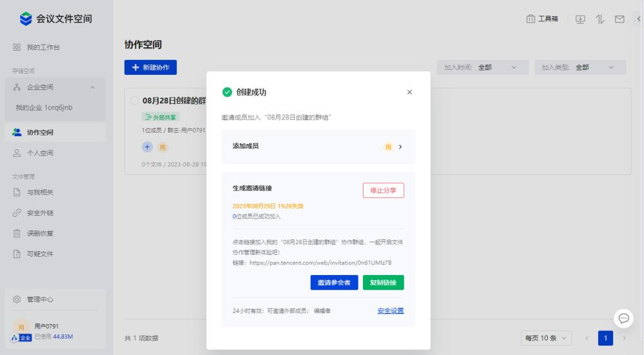Open the transfer list arrows icon
The height and width of the screenshot is (355, 644).
tap(600, 20)
